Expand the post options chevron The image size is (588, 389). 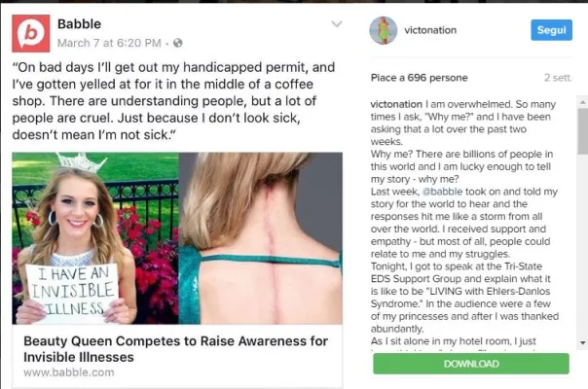[x=337, y=24]
